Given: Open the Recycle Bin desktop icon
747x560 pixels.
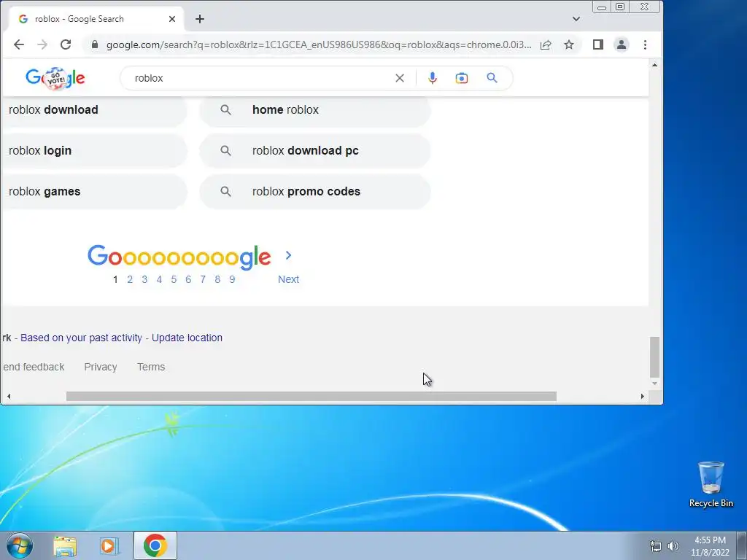Looking at the screenshot, I should tap(711, 484).
